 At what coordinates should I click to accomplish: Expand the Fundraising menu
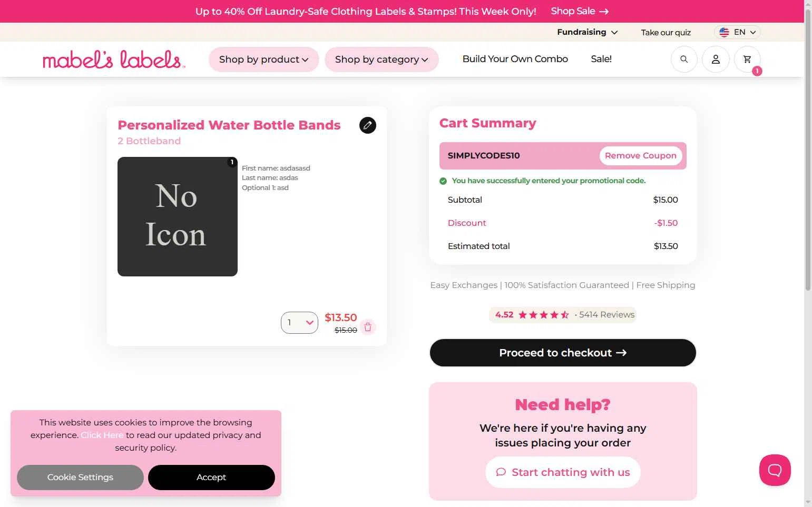(587, 32)
